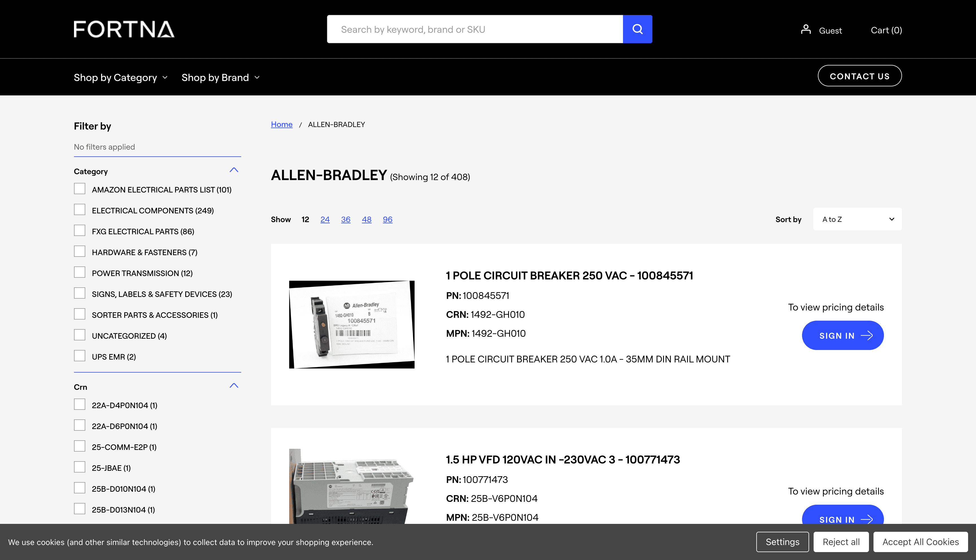Collapse the Crn filter section chevron

pos(234,385)
